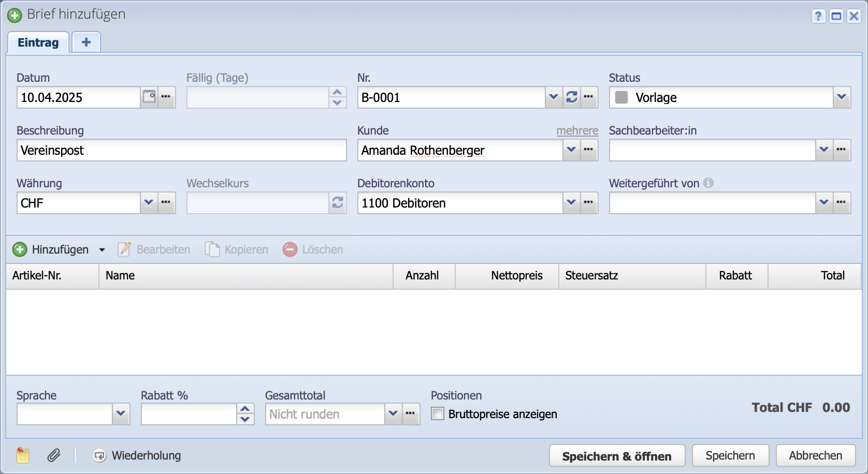The height and width of the screenshot is (474, 868).
Task: Decrease the Rabatt % stepper value
Action: point(245,420)
